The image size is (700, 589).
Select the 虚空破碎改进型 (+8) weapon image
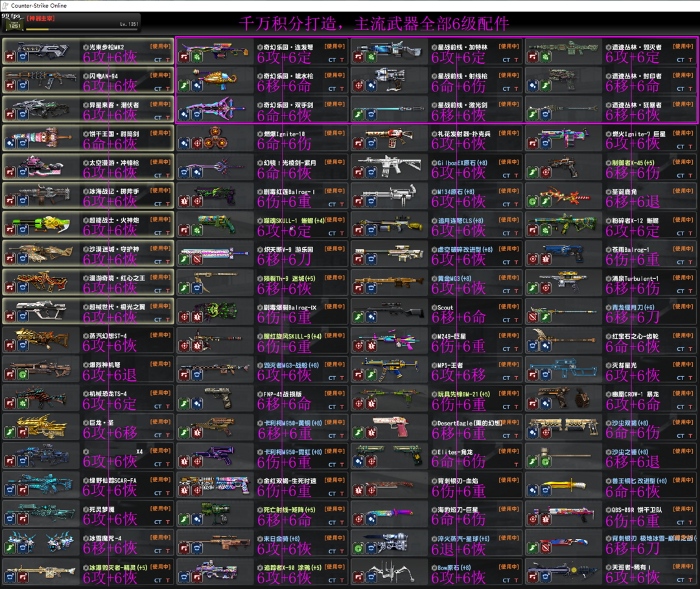tap(390, 254)
